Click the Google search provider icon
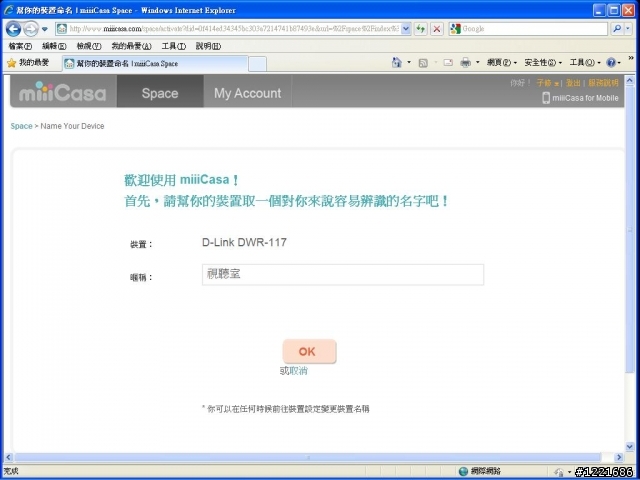The width and height of the screenshot is (640, 480). point(456,29)
